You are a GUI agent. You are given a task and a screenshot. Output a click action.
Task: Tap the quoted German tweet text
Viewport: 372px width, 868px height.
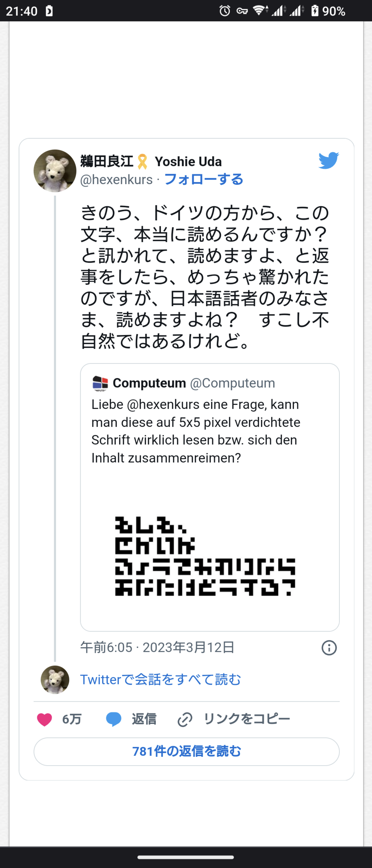pos(196,431)
